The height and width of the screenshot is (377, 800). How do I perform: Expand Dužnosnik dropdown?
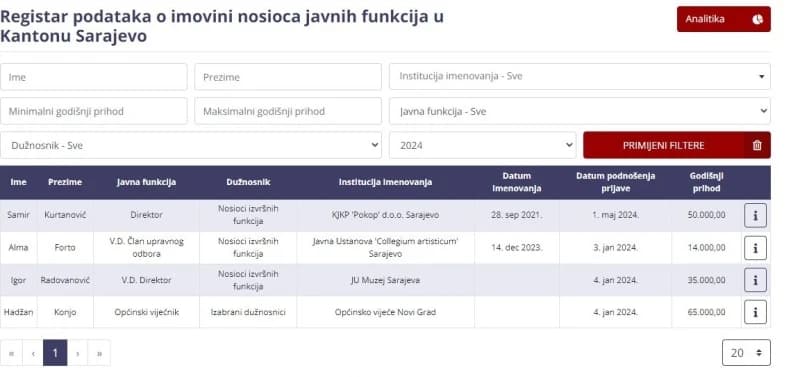191,145
